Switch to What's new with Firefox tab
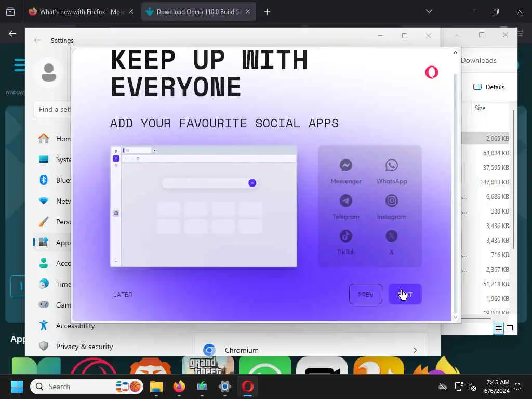 [x=81, y=12]
